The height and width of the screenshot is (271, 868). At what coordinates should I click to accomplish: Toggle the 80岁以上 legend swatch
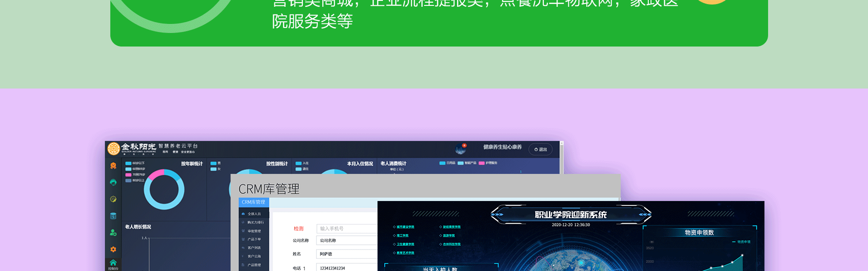click(128, 181)
